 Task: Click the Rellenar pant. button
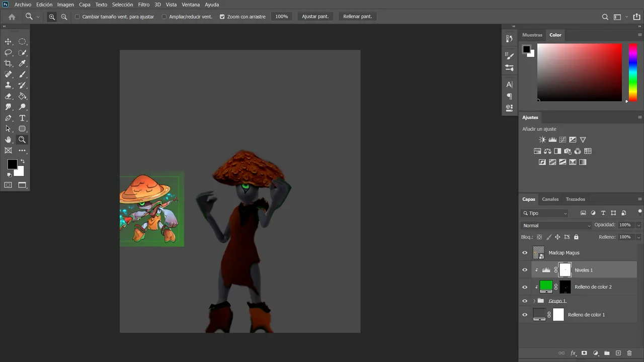pos(358,17)
